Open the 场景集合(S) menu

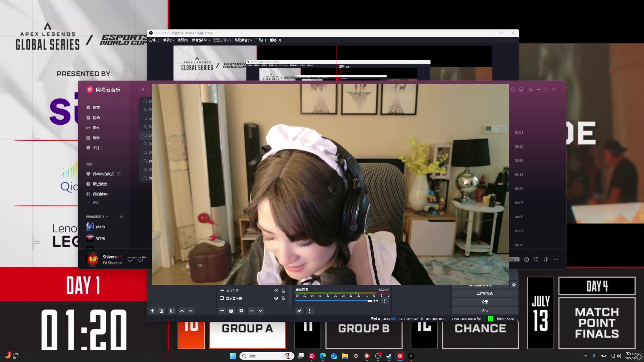point(243,40)
